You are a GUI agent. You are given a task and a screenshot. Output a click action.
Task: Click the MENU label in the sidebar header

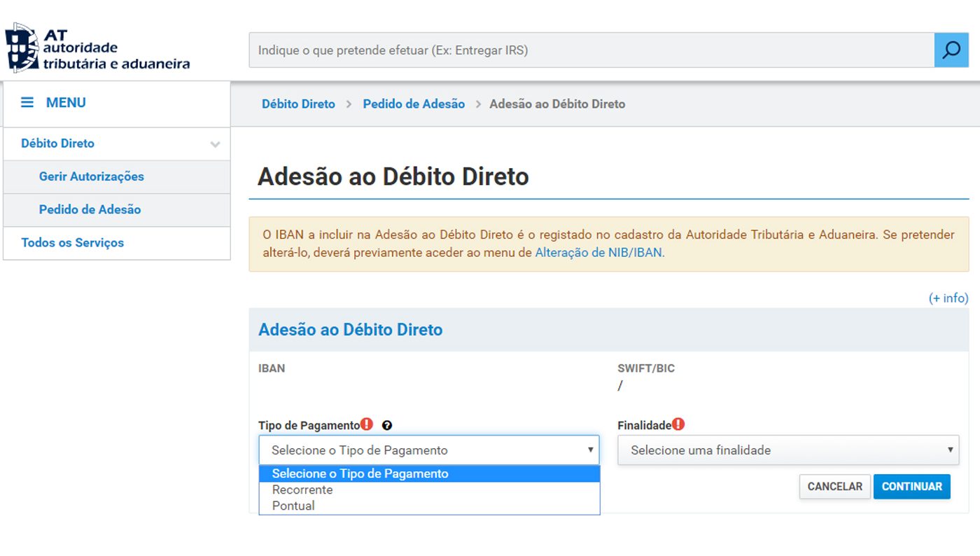(66, 103)
